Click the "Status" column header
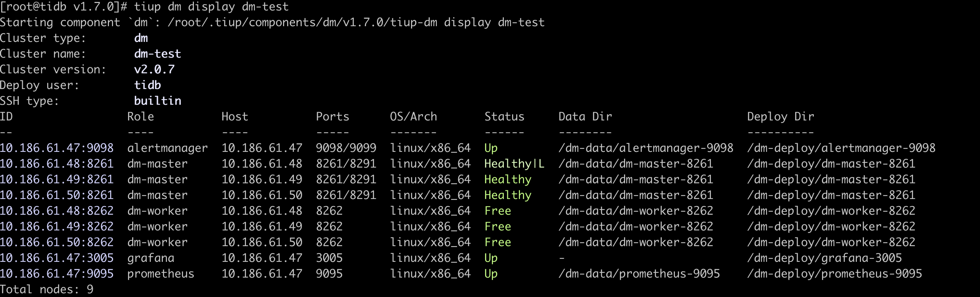 tap(504, 117)
